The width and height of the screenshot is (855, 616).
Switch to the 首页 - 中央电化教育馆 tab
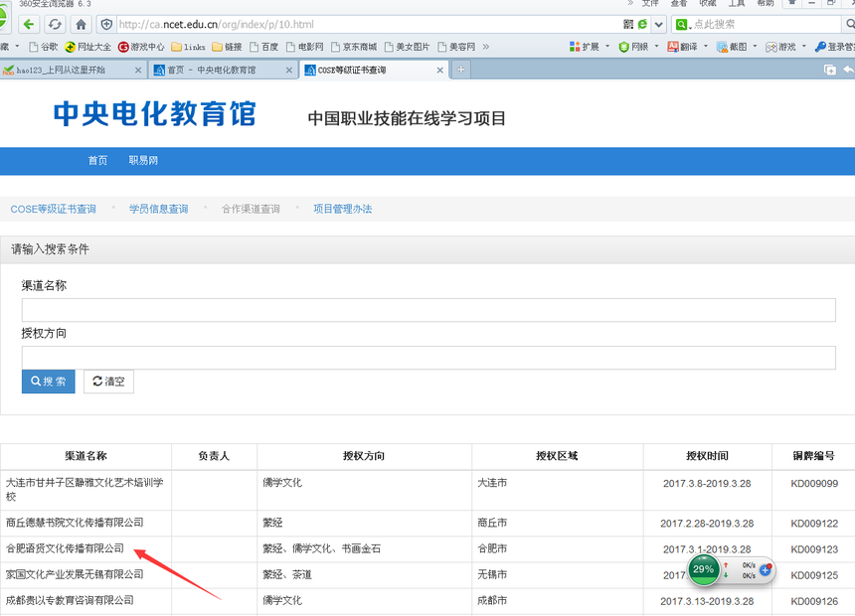[x=223, y=70]
